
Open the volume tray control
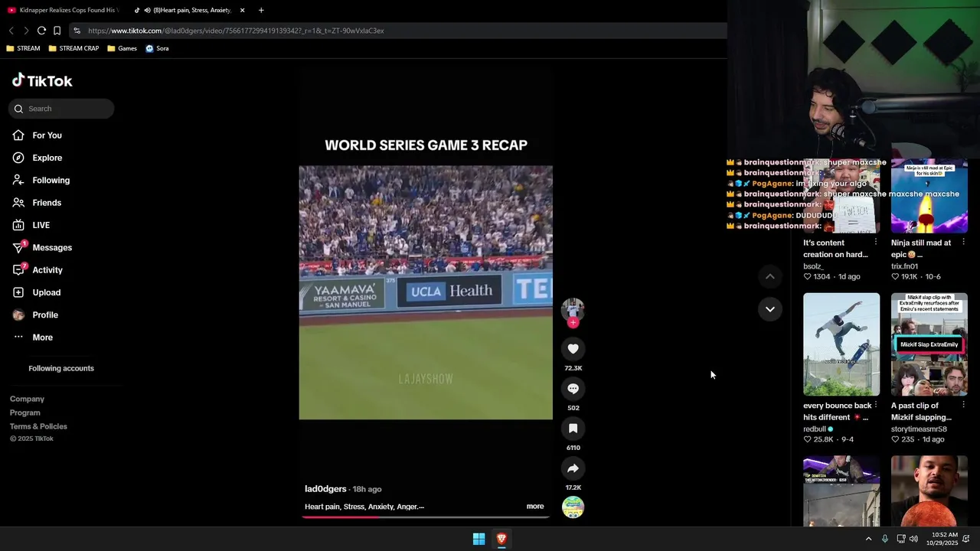click(913, 539)
